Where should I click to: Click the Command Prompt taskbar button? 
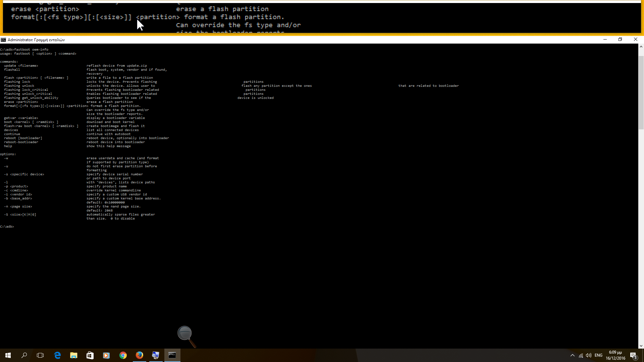tap(172, 355)
